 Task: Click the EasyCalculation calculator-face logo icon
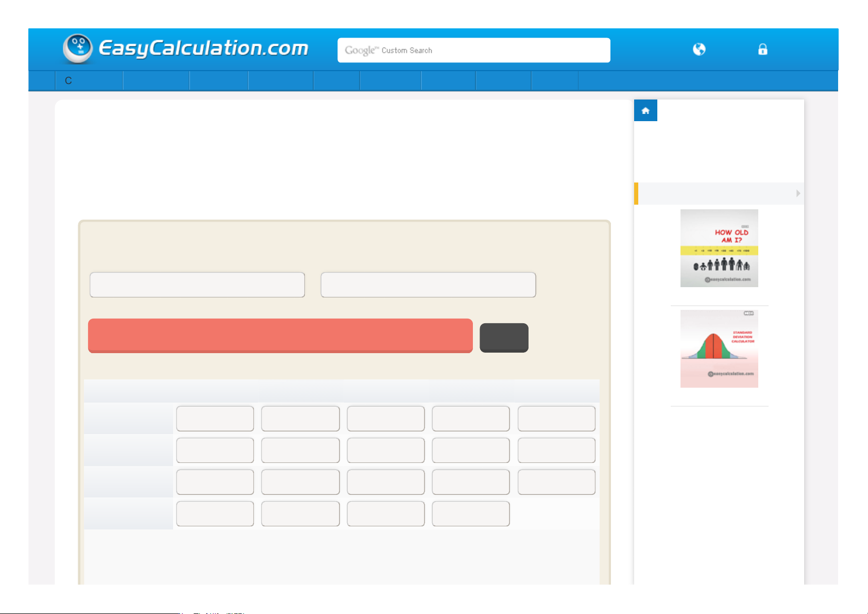(x=78, y=48)
